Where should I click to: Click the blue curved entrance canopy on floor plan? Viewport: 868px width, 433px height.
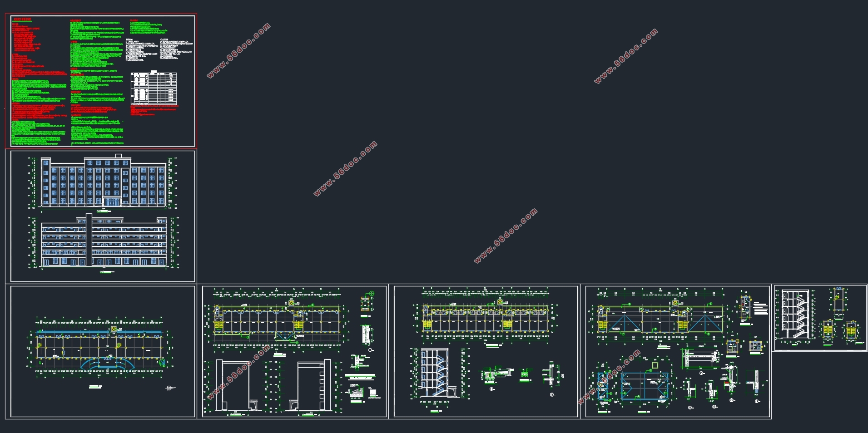[108, 363]
